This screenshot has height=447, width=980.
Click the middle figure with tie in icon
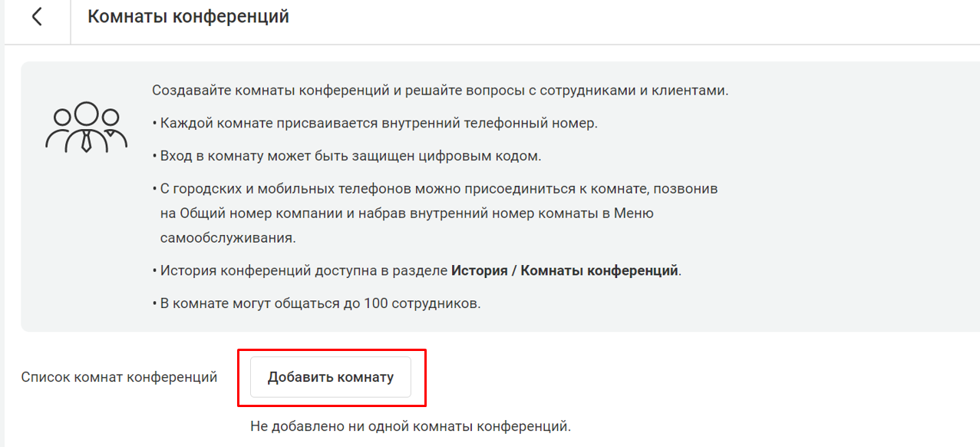click(86, 127)
